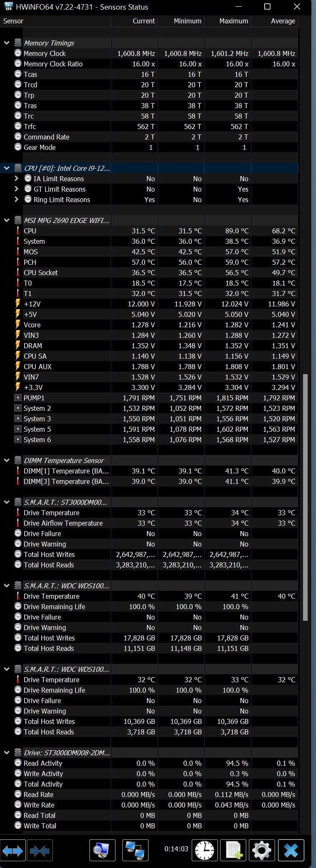Select the Write Rate row

pos(149,805)
